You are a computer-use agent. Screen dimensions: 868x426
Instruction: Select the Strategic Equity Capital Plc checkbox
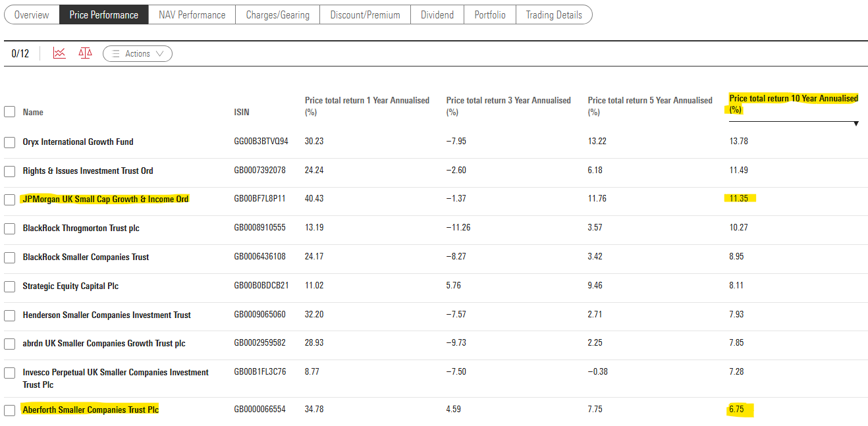9,286
